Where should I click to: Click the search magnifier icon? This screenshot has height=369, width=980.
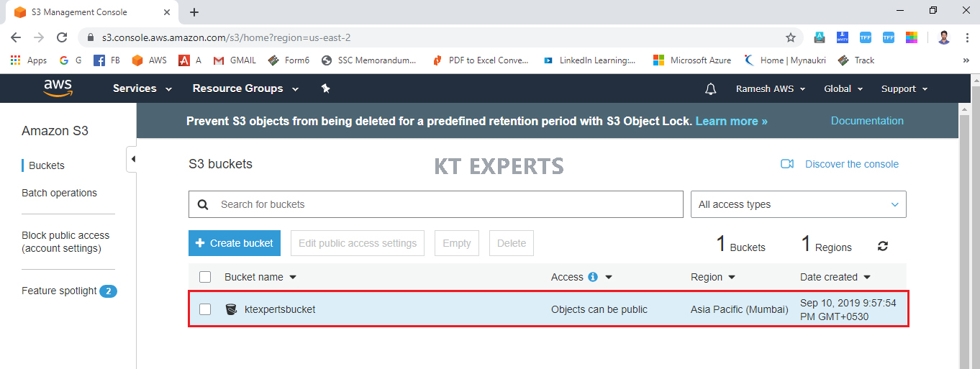203,204
